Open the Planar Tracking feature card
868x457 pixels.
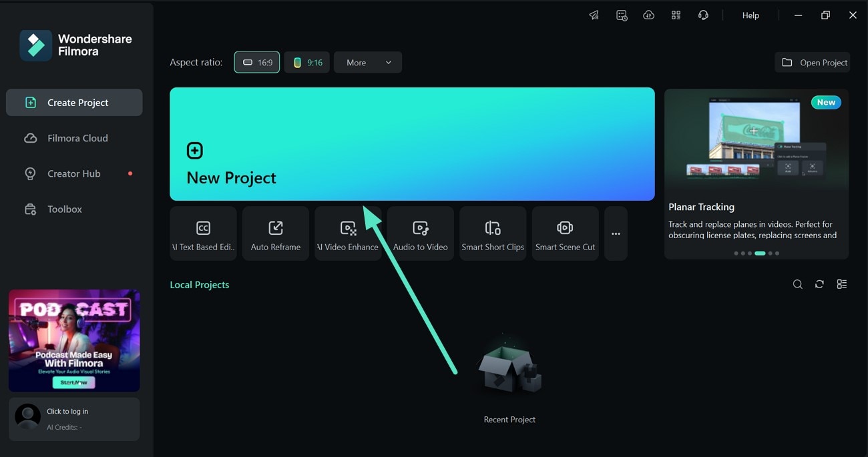tap(756, 173)
